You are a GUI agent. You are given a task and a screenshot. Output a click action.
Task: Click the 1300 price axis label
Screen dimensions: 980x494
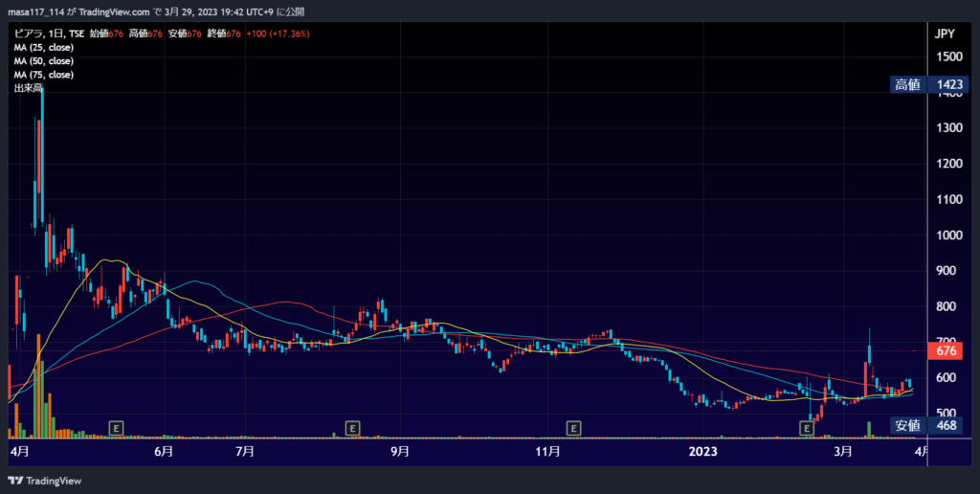948,127
